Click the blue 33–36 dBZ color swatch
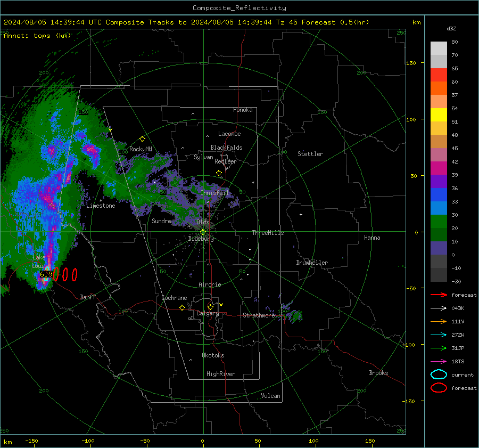The height and width of the screenshot is (448, 479). (x=439, y=195)
